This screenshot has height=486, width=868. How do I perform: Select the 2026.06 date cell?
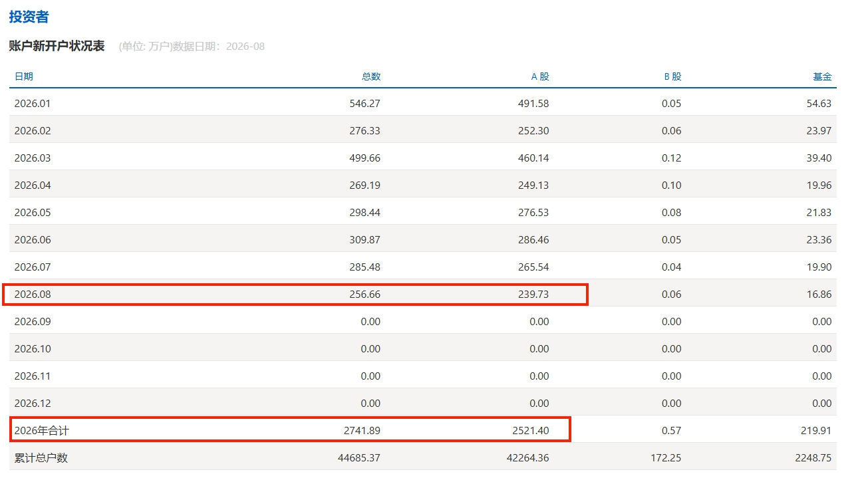point(33,240)
